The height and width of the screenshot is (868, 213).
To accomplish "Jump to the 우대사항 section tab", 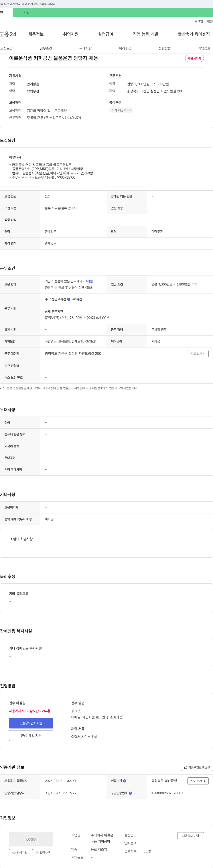I will click(x=85, y=48).
